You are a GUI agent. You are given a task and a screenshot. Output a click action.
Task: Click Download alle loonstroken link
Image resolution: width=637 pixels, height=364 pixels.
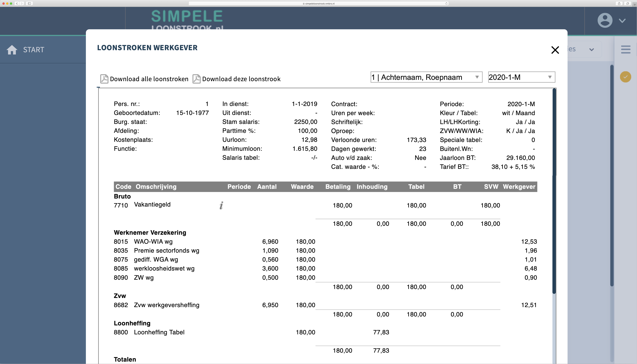click(149, 79)
